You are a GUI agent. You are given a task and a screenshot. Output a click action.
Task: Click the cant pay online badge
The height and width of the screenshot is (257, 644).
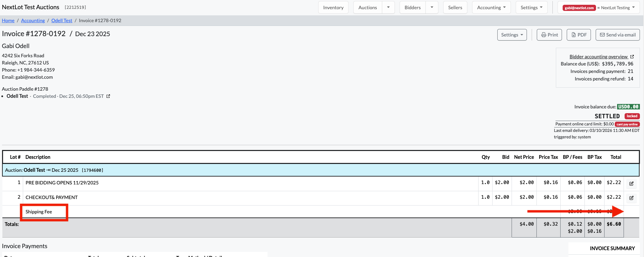click(627, 124)
